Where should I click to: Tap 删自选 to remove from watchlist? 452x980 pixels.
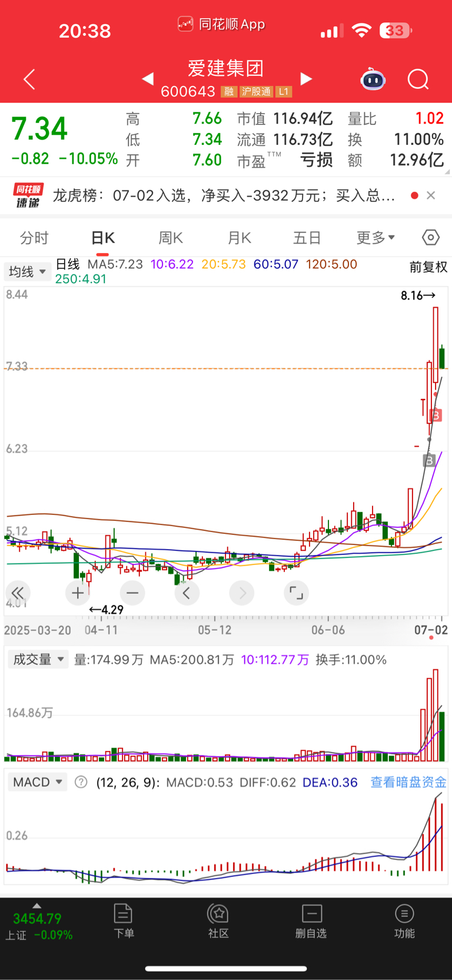(311, 921)
